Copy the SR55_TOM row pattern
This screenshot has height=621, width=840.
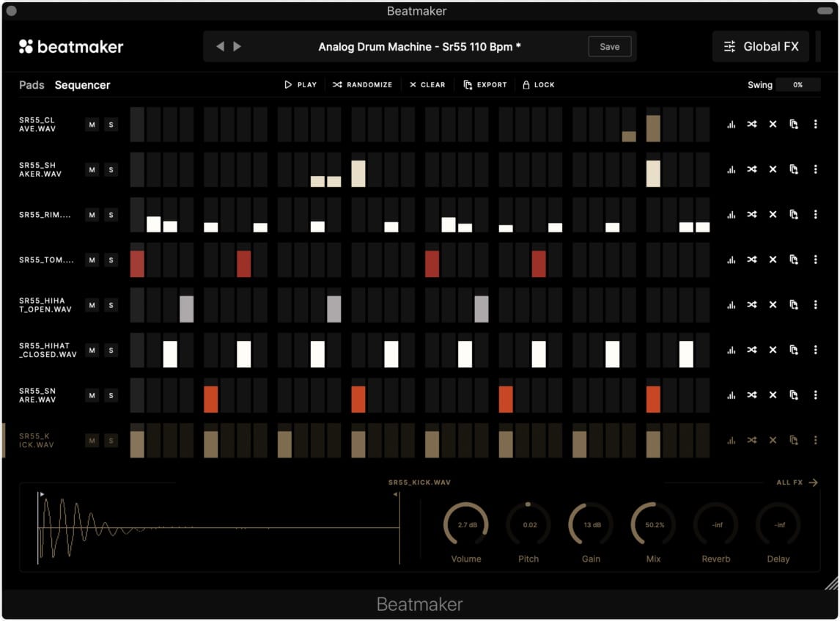(x=793, y=260)
